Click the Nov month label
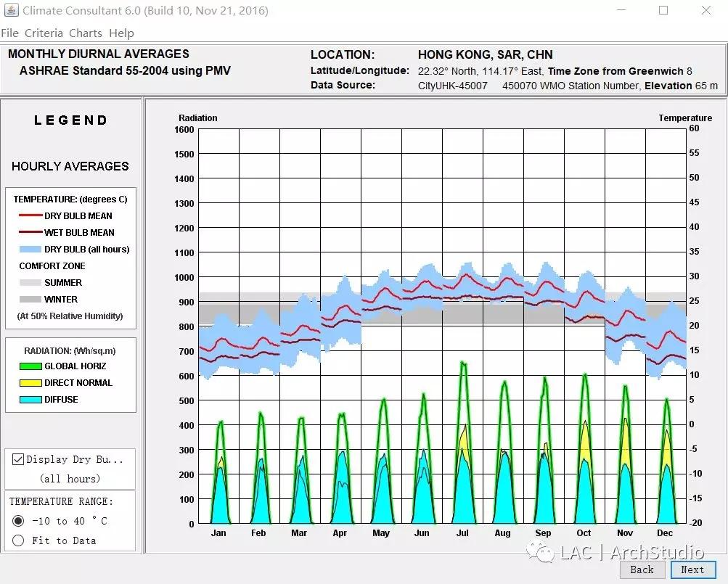Screen dimensions: 728x584 coord(625,533)
